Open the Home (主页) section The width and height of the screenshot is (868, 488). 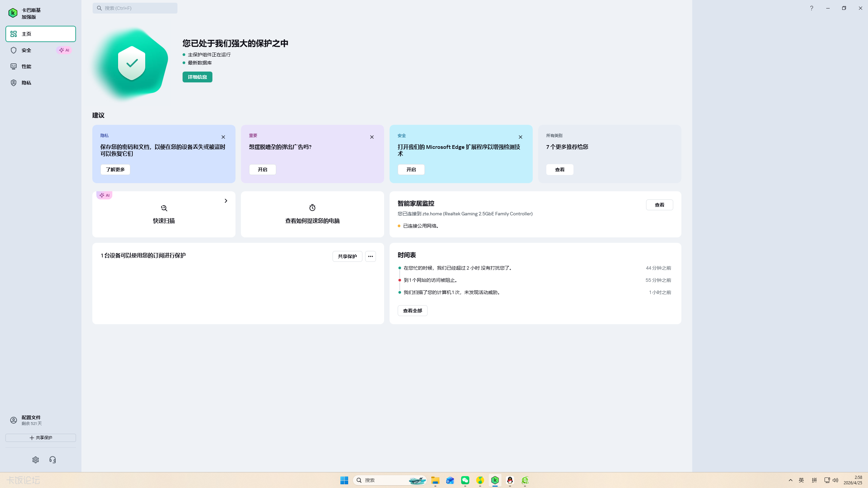pos(41,34)
